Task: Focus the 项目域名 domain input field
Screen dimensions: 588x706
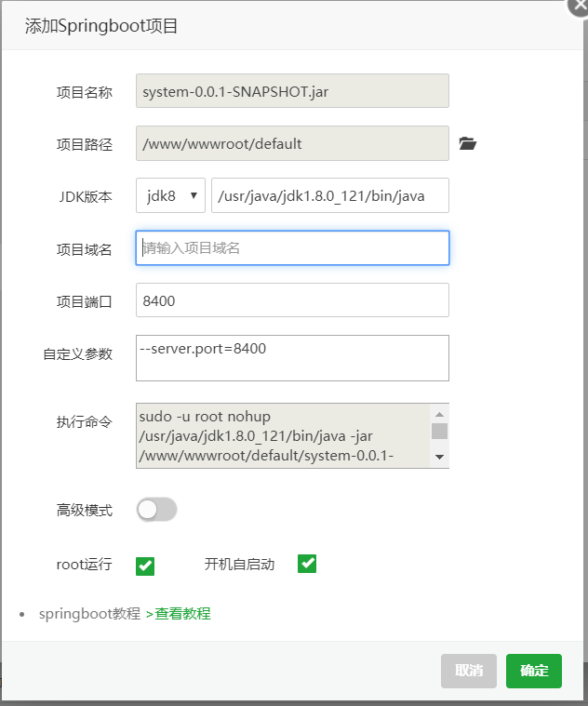Action: 292,248
